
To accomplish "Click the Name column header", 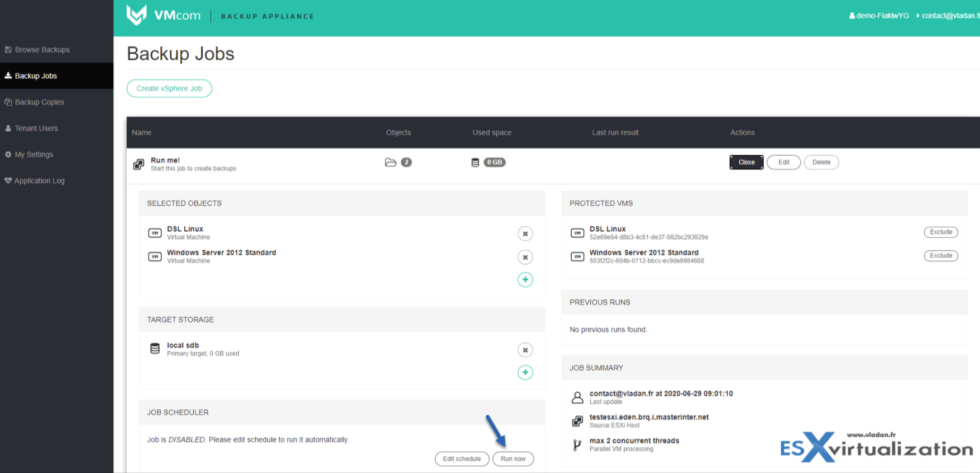I will 142,133.
